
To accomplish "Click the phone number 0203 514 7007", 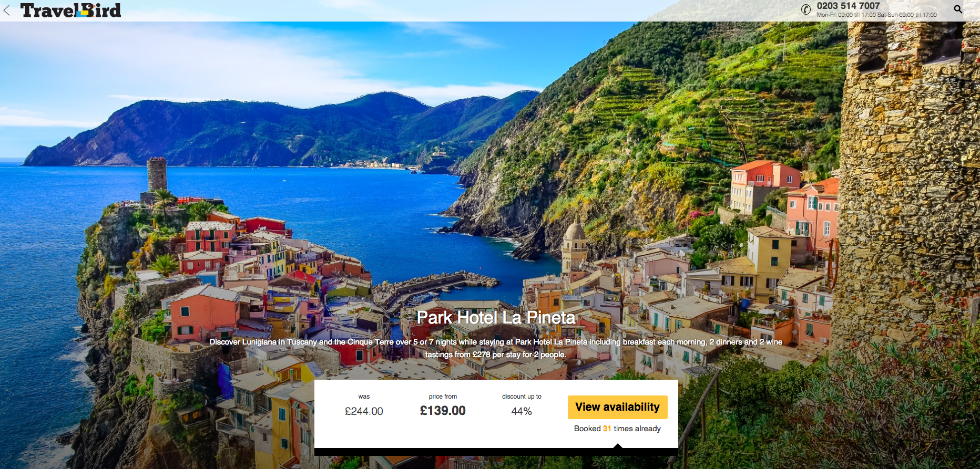I will [x=848, y=6].
